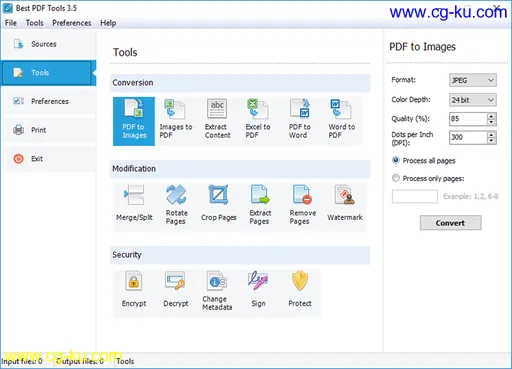Choose the Extract Content tool
The image size is (512, 369).
coord(217,121)
